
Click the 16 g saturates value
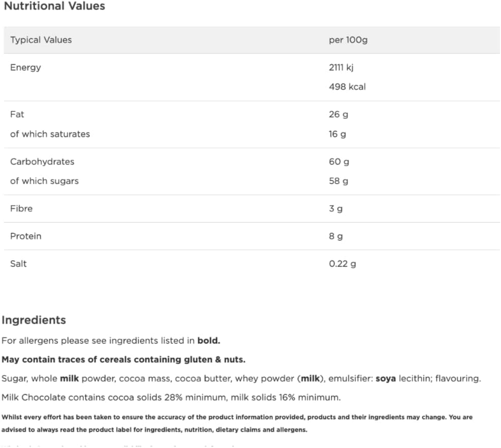(x=337, y=134)
